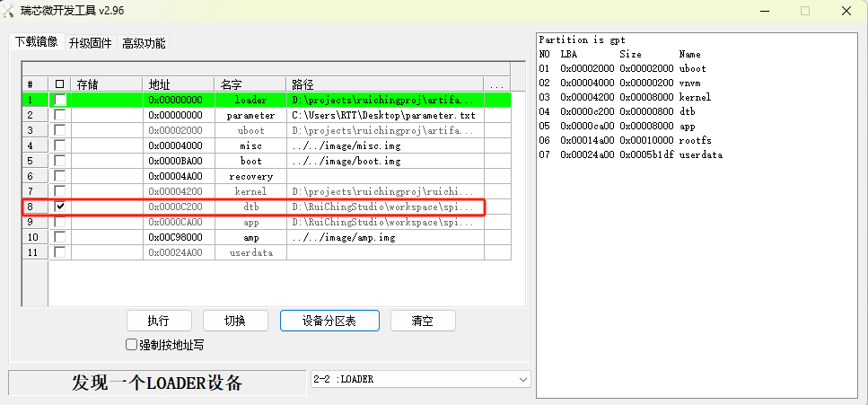Enable the 强制按地址写 checkbox
This screenshot has height=405, width=868.
(x=132, y=345)
